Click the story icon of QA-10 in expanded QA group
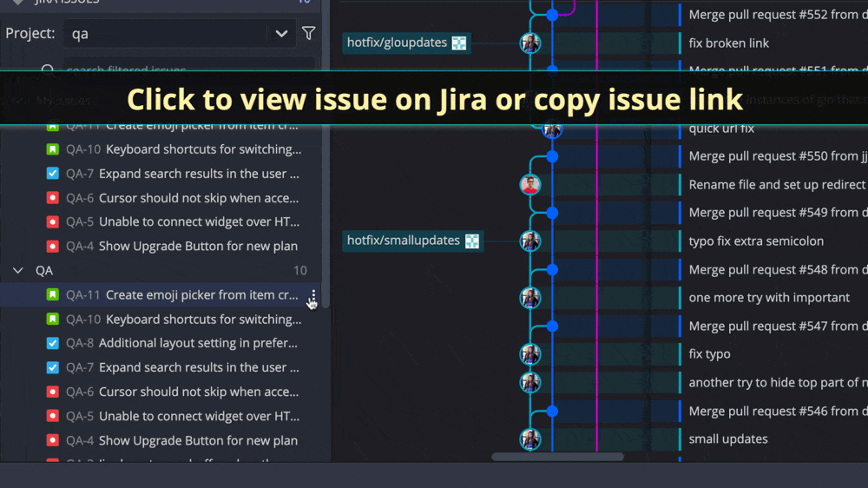The height and width of the screenshot is (488, 868). [x=53, y=319]
